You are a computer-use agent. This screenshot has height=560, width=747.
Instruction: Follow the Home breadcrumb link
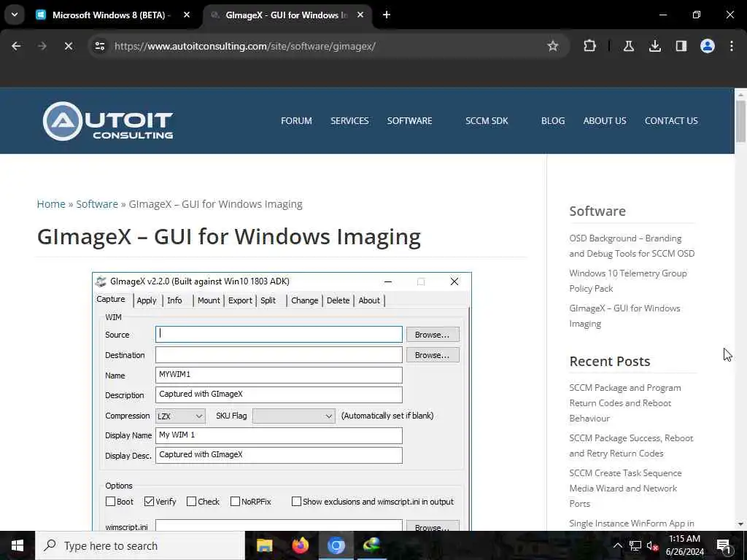[x=51, y=204]
